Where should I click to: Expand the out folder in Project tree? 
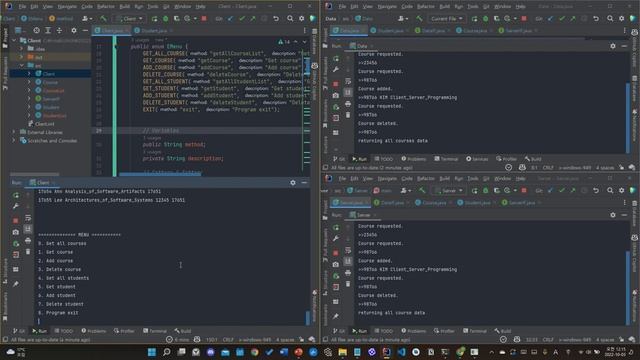tap(22, 57)
